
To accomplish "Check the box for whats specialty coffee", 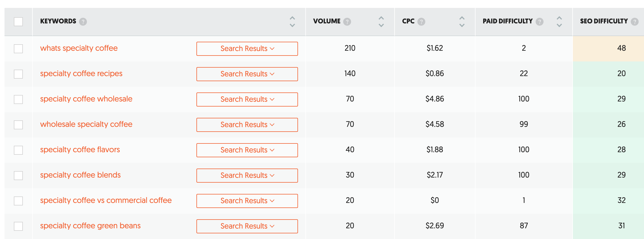I will [18, 49].
